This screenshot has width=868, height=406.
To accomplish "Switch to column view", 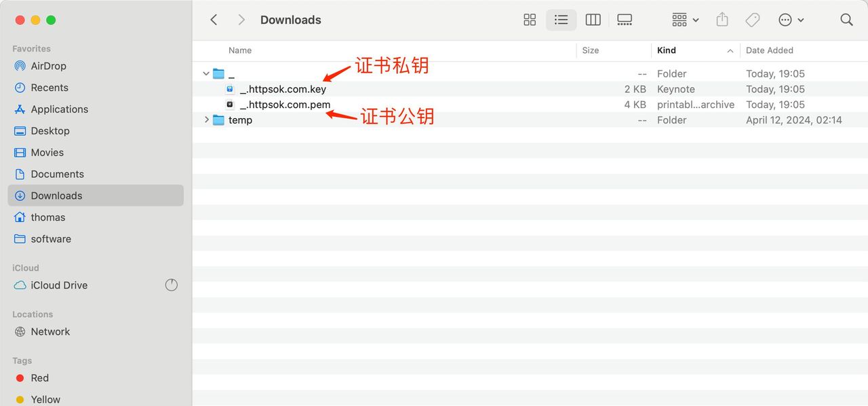I will point(593,20).
